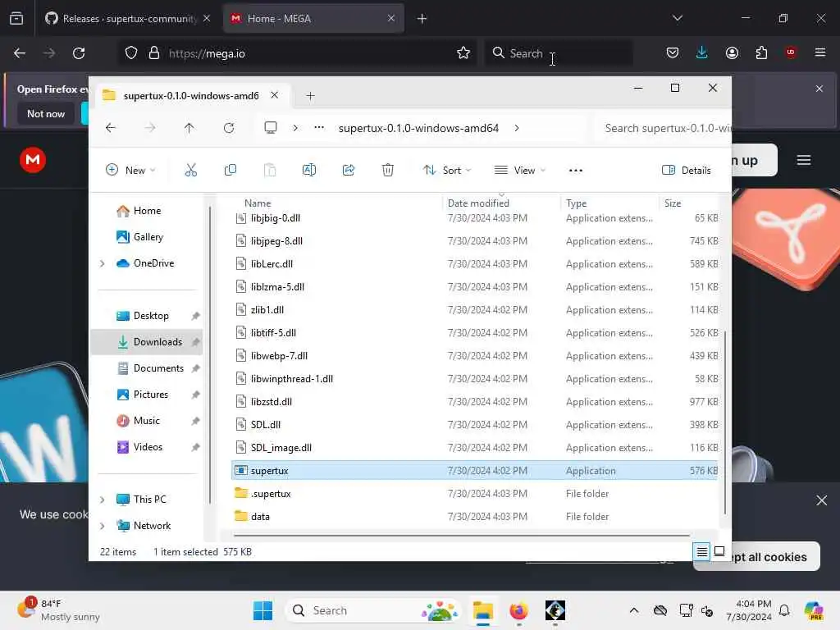Go up one folder level in Explorer
This screenshot has height=630, width=840.
(189, 128)
